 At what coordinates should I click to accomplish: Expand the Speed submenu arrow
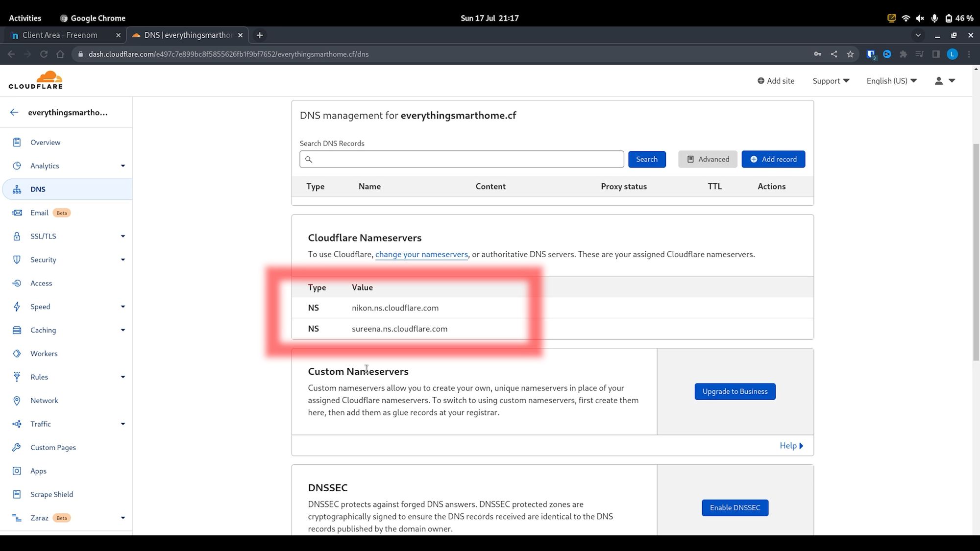[x=122, y=307]
